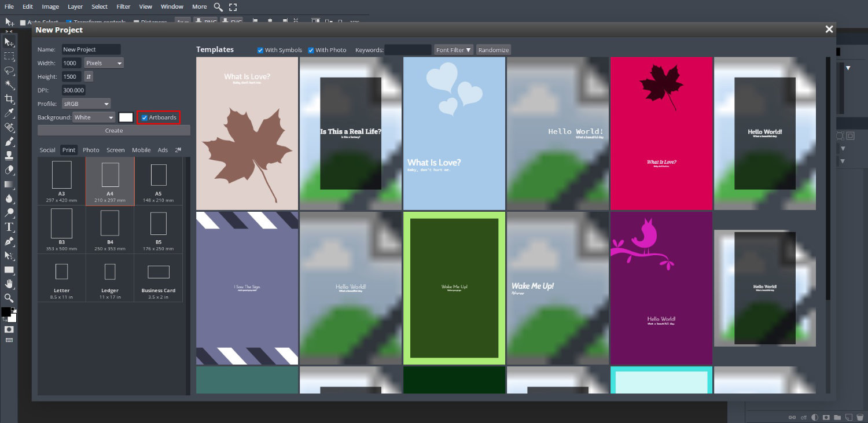Select the Clone Stamp tool
This screenshot has height=423, width=868.
pyautogui.click(x=9, y=156)
